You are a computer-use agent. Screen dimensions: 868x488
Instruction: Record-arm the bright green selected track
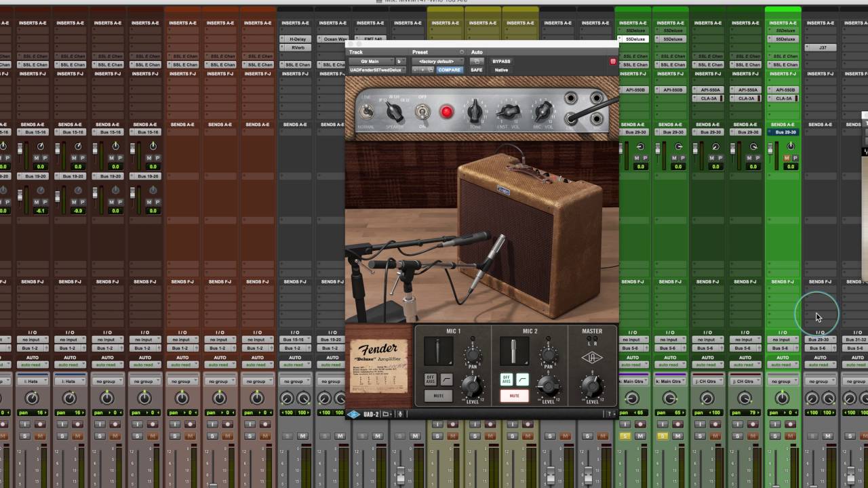[790, 424]
